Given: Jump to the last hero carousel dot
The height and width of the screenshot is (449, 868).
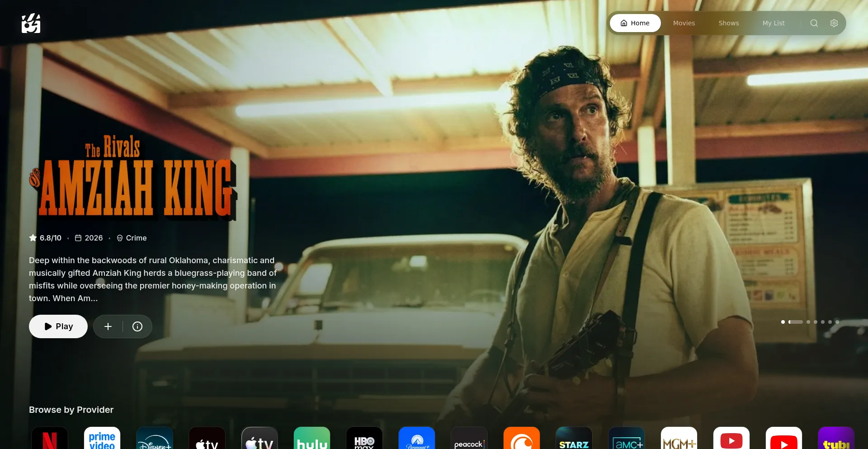Looking at the screenshot, I should coord(837,322).
